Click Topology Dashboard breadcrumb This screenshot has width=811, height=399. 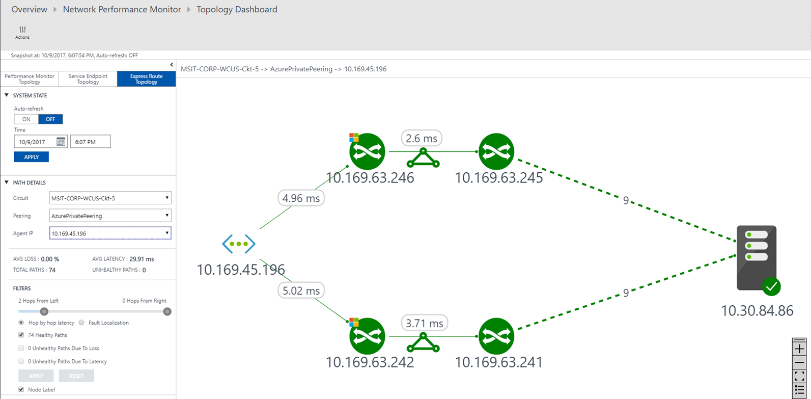tap(237, 9)
